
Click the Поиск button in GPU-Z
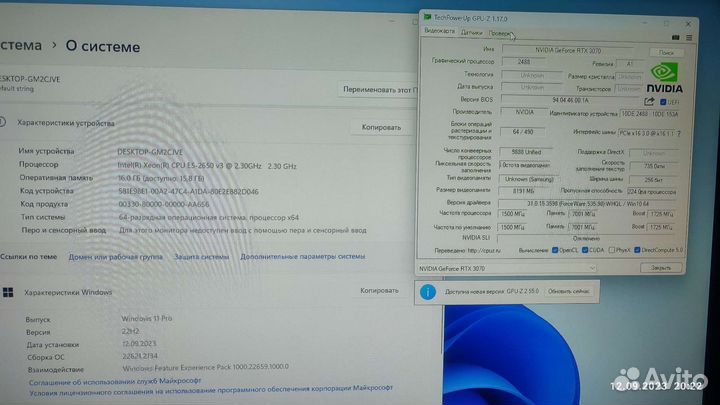pyautogui.click(x=666, y=53)
